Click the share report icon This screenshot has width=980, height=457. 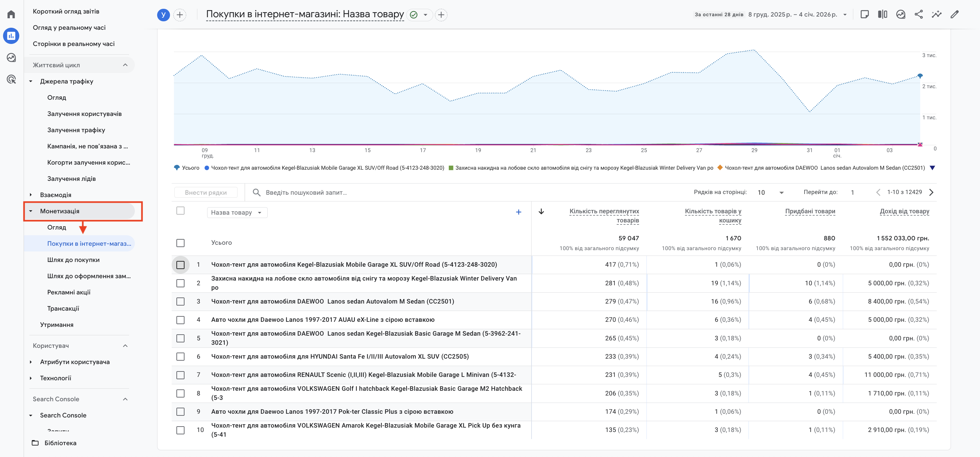tap(918, 15)
